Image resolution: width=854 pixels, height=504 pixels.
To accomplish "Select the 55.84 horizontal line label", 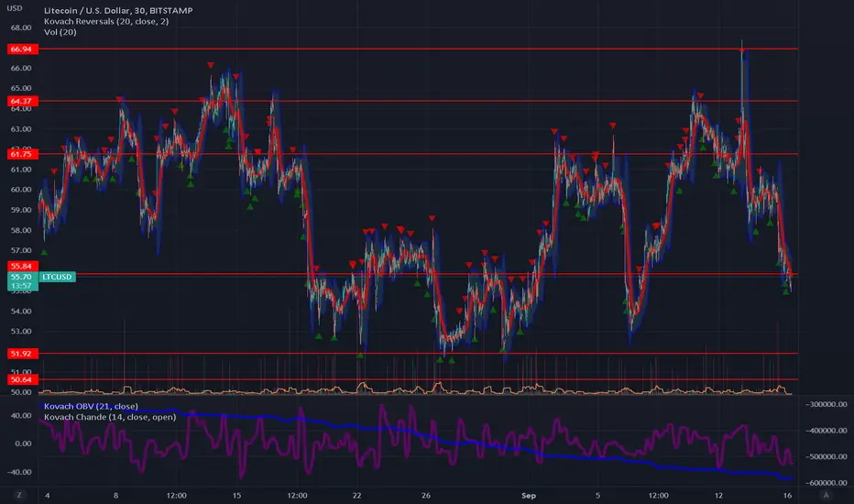I will [x=22, y=266].
